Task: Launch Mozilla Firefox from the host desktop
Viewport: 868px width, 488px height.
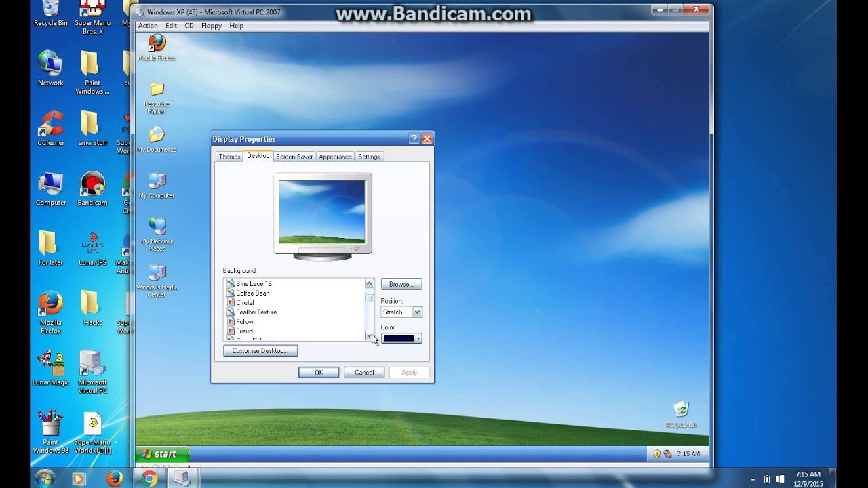Action: (x=51, y=312)
